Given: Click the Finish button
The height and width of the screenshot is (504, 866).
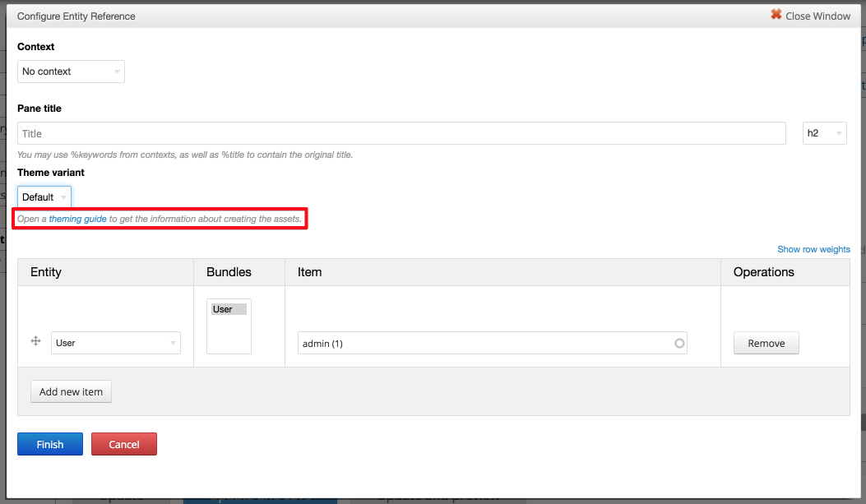Looking at the screenshot, I should point(49,444).
